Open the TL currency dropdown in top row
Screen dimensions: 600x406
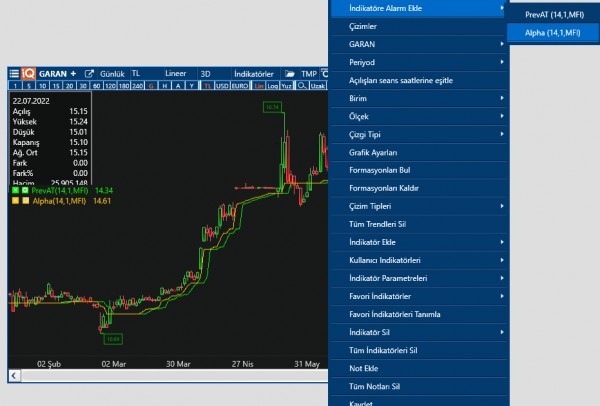click(145, 73)
